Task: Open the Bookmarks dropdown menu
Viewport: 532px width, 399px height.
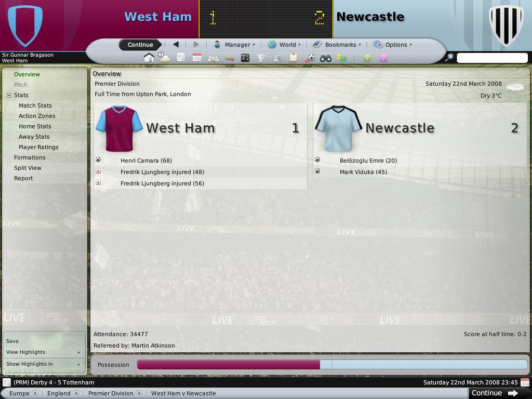Action: (337, 45)
